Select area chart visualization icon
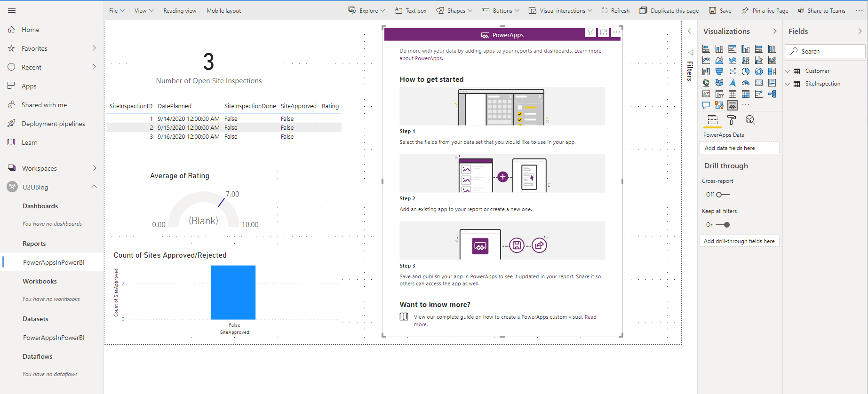The image size is (868, 394). [x=719, y=60]
